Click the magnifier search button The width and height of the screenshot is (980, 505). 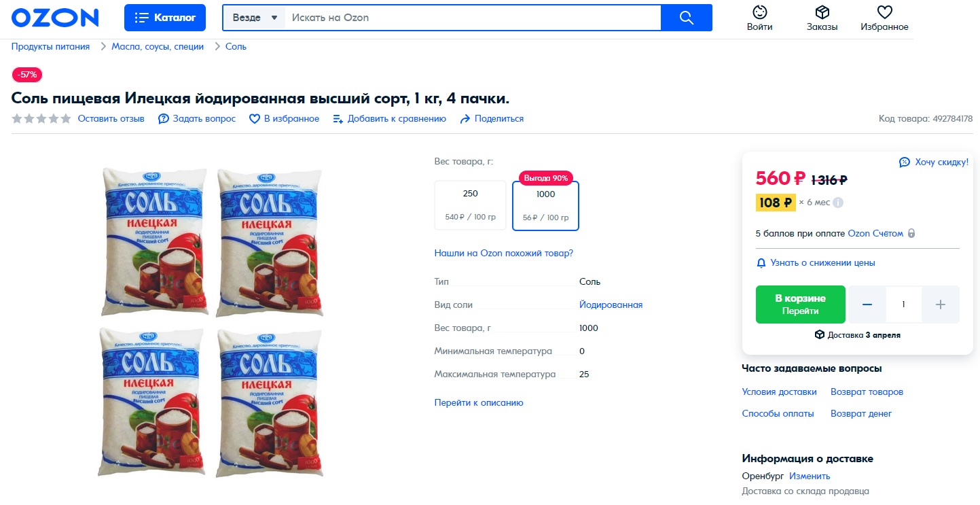coord(686,18)
